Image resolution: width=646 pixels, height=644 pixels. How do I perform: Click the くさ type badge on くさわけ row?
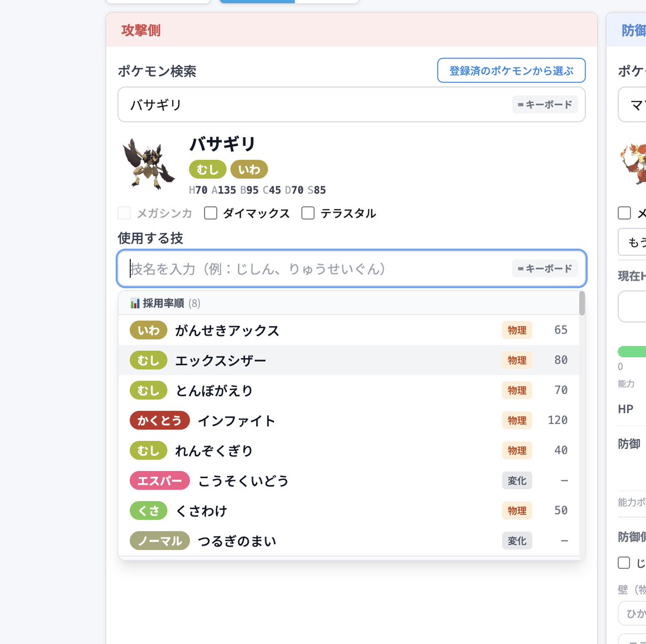[x=149, y=511]
